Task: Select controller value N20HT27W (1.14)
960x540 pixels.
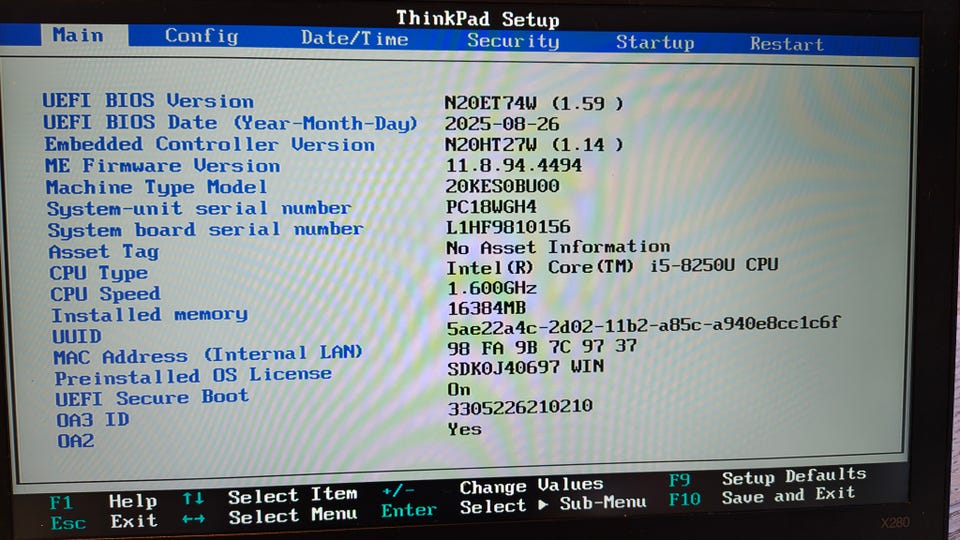Action: point(534,145)
